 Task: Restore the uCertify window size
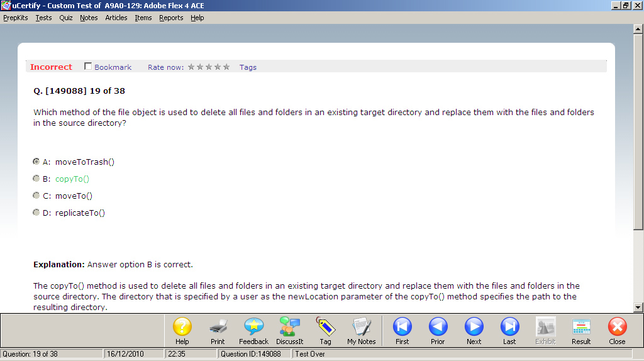click(x=626, y=5)
